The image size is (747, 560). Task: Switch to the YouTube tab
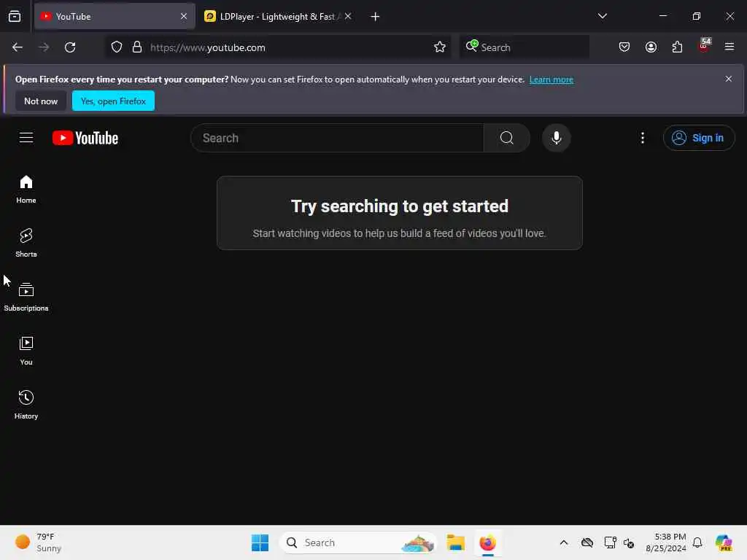[115, 17]
